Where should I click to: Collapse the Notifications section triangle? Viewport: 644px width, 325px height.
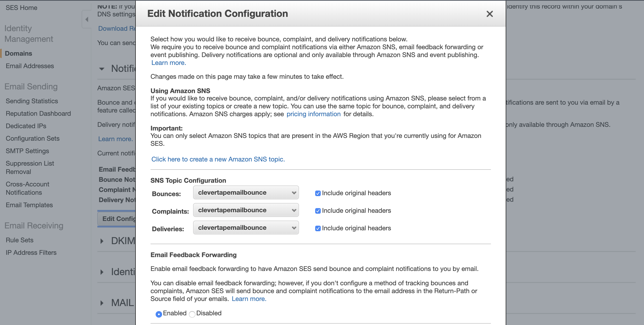pyautogui.click(x=102, y=69)
